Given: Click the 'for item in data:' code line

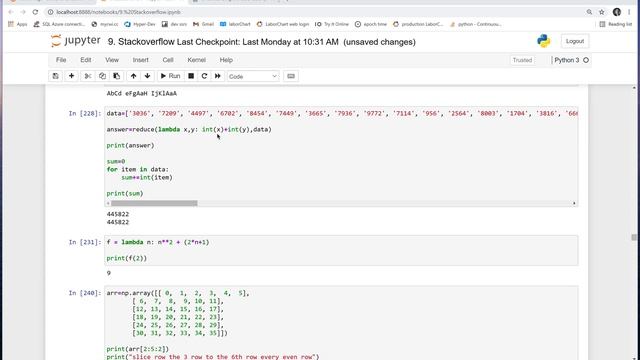Looking at the screenshot, I should [x=138, y=169].
